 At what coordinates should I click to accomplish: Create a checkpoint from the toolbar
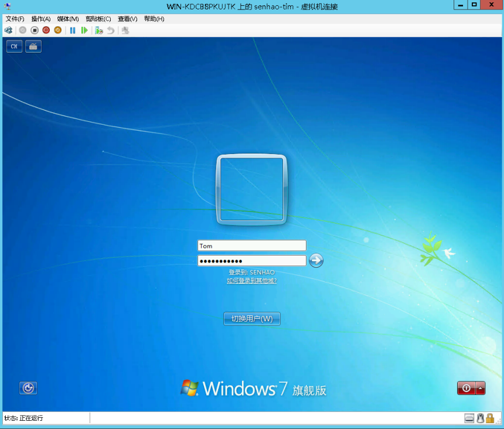pos(98,30)
